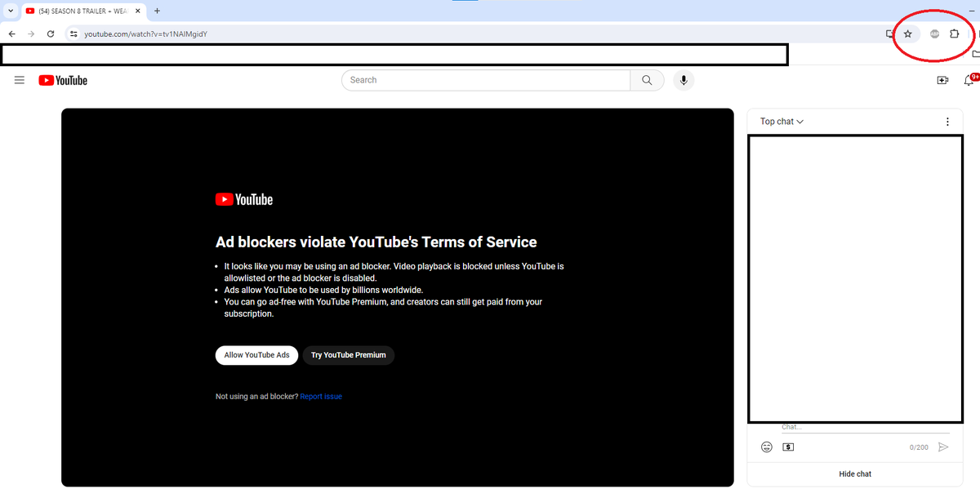This screenshot has width=980, height=489.
Task: Reload the page with the refresh icon
Action: pyautogui.click(x=51, y=33)
